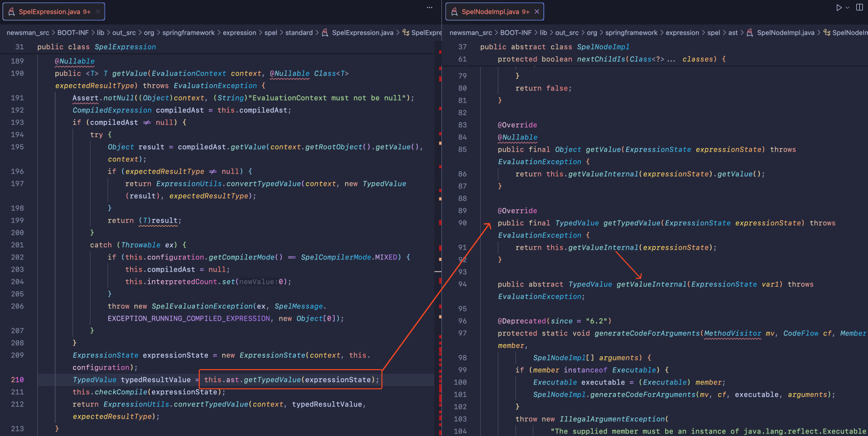Switch to the SpelExpression.java tab
This screenshot has height=436, width=868.
pyautogui.click(x=54, y=12)
